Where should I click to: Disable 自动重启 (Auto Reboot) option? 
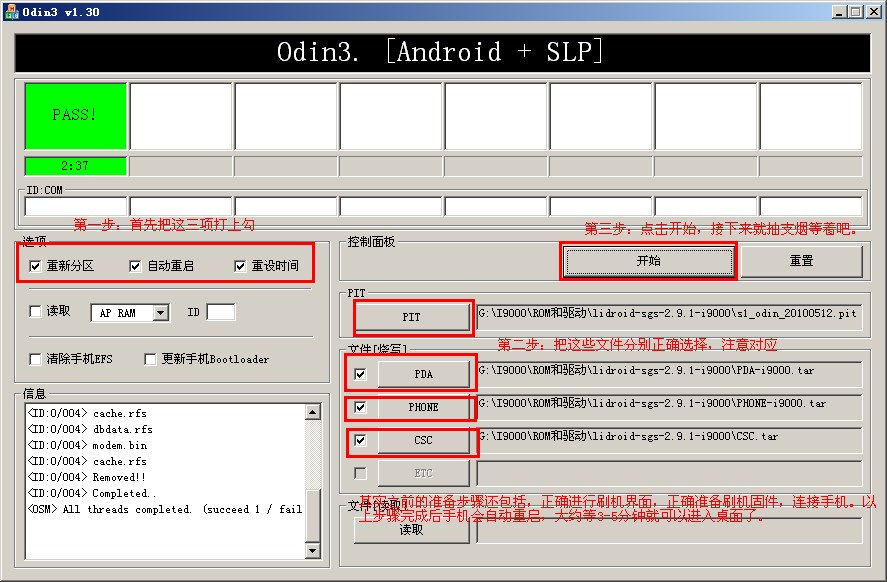pyautogui.click(x=135, y=264)
